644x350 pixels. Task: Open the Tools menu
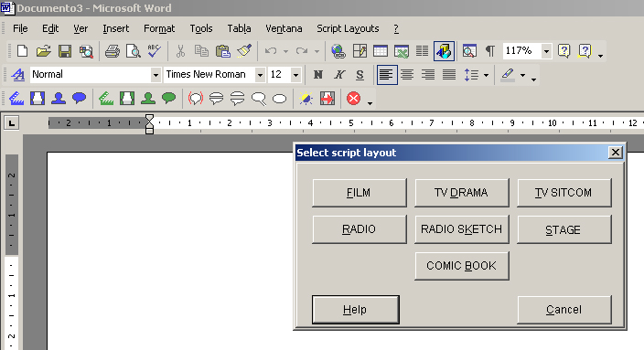[x=201, y=28]
